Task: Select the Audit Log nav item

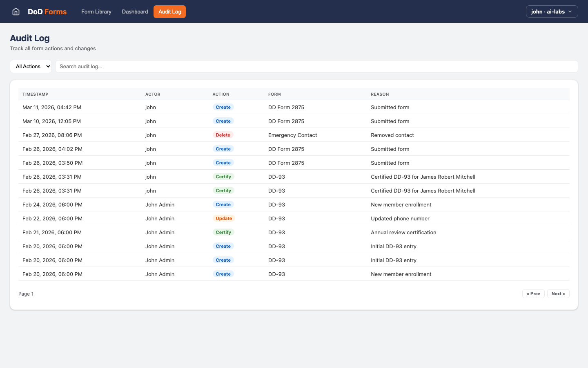Action: 169,11
